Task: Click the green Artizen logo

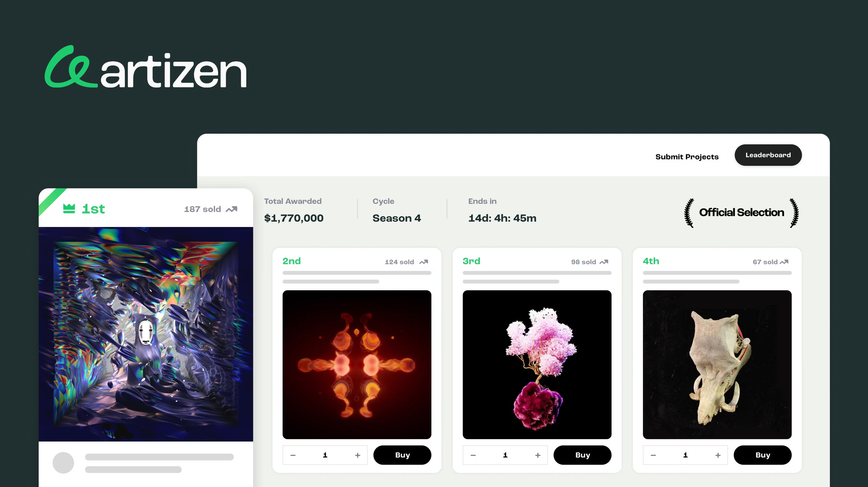Action: coord(146,67)
